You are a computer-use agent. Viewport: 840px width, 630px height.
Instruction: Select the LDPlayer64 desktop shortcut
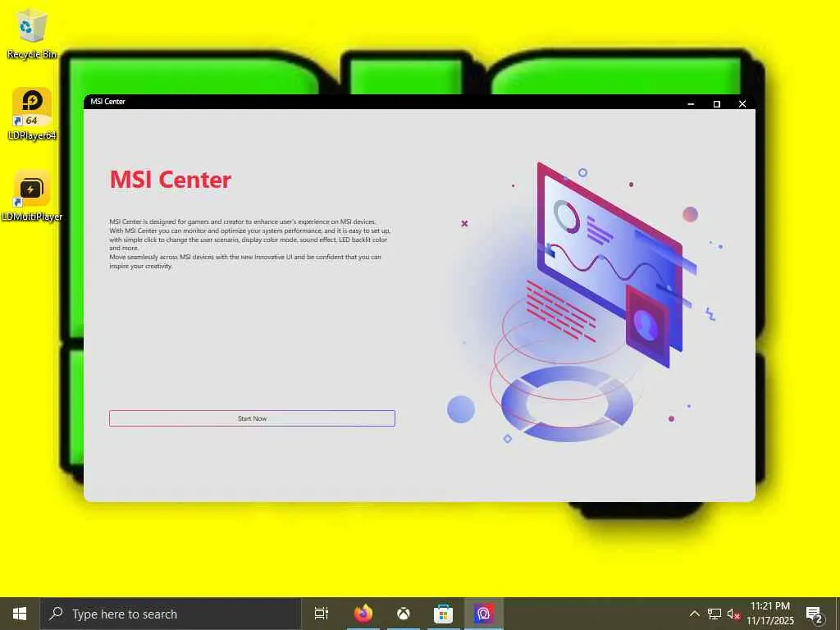click(x=32, y=113)
